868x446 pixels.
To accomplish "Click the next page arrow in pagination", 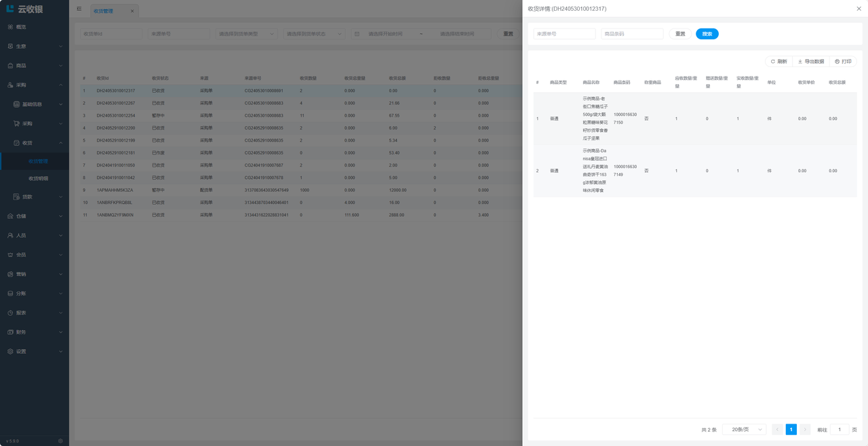I will [x=805, y=430].
